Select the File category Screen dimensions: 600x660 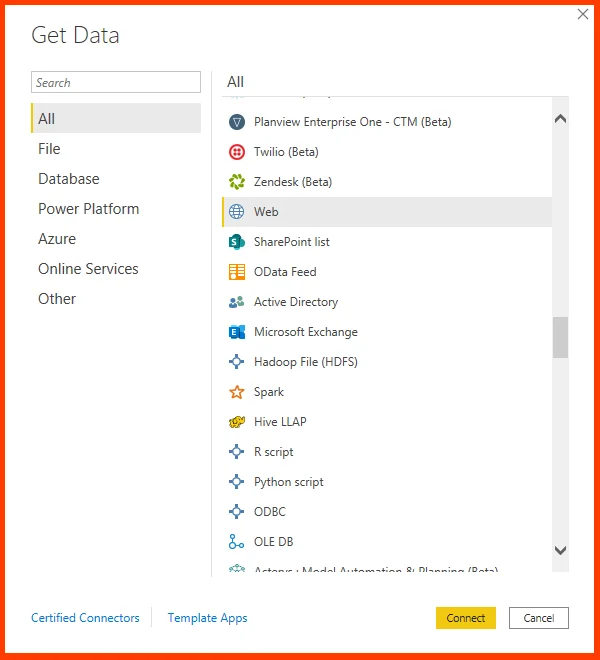pyautogui.click(x=49, y=149)
